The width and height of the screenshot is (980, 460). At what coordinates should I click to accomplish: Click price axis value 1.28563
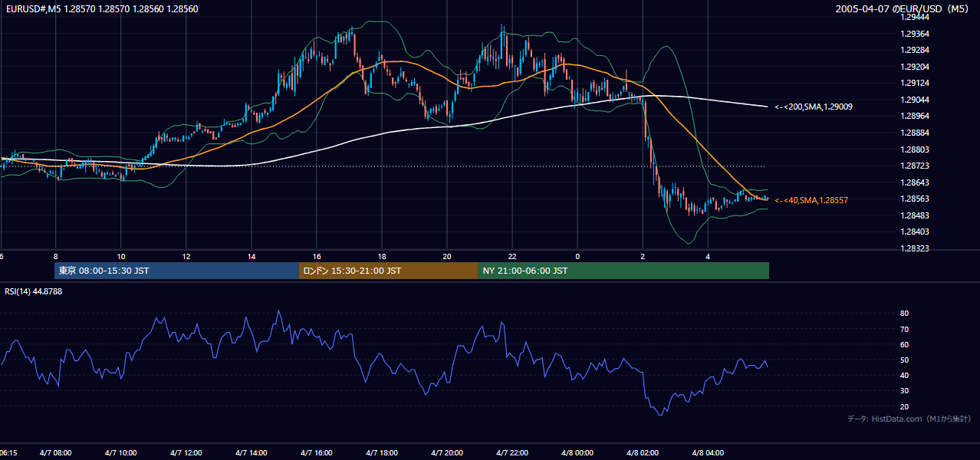pyautogui.click(x=914, y=199)
